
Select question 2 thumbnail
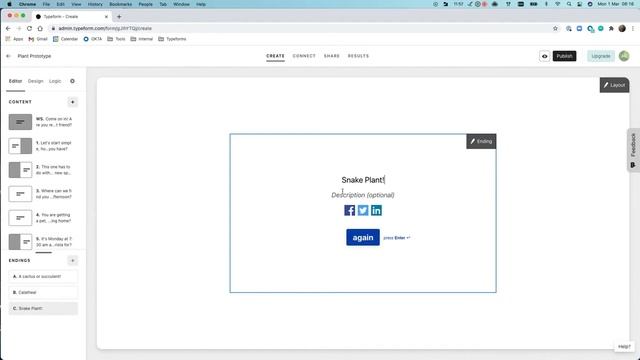pyautogui.click(x=20, y=170)
